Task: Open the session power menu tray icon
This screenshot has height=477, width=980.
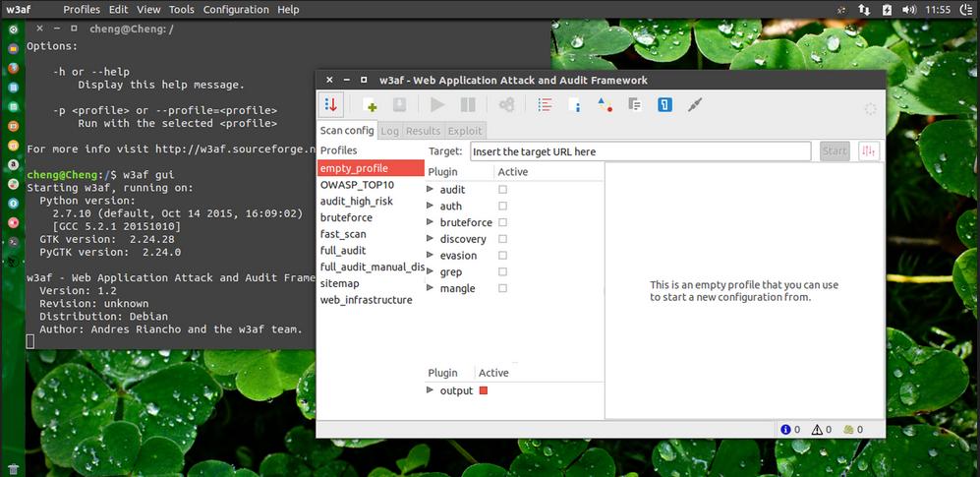Action: tap(965, 10)
